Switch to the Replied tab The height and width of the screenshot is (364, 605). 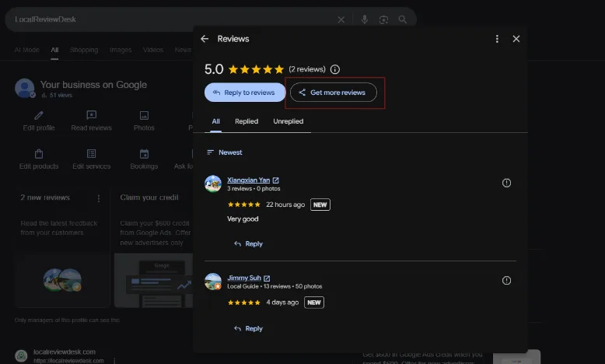(247, 121)
